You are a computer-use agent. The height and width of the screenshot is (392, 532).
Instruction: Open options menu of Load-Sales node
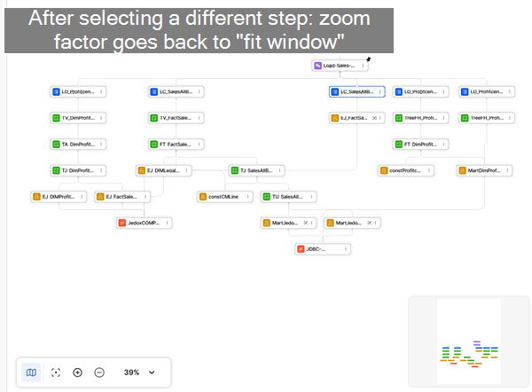click(x=363, y=66)
